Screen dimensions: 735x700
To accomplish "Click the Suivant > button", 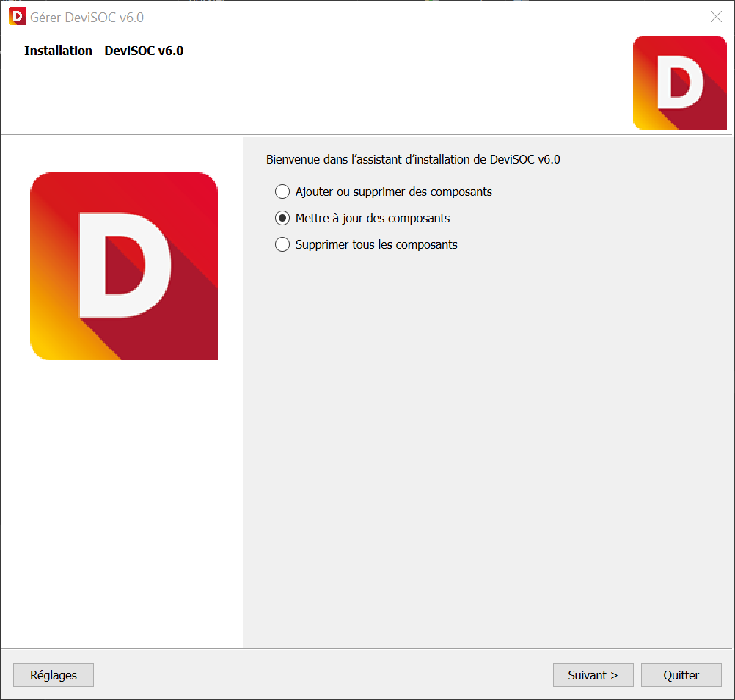I will tap(593, 675).
